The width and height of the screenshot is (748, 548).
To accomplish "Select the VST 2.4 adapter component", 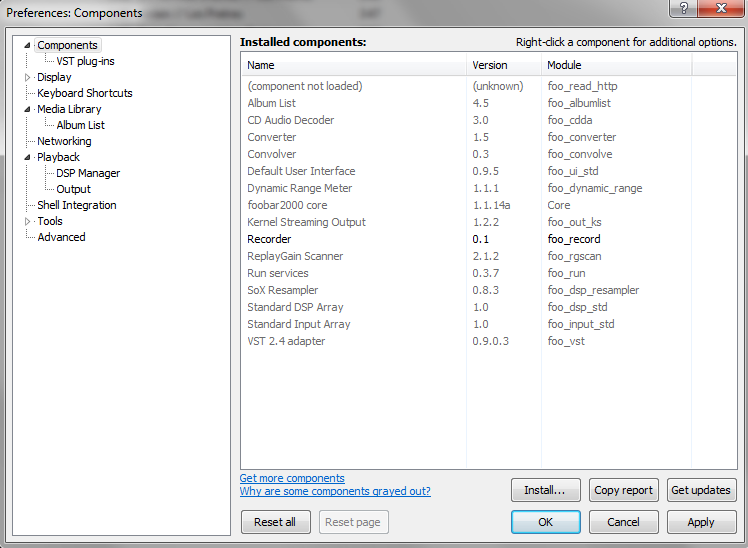I will (x=488, y=341).
